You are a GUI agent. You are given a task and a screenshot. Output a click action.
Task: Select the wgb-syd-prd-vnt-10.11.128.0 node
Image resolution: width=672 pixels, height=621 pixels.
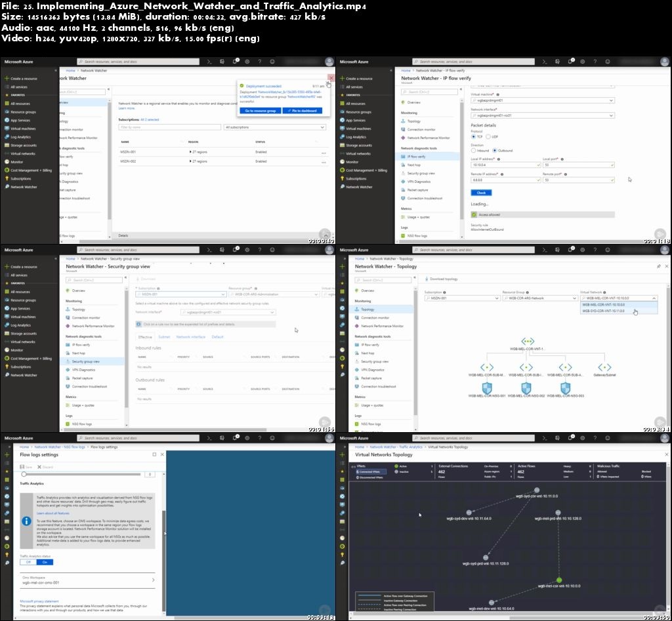pos(486,557)
